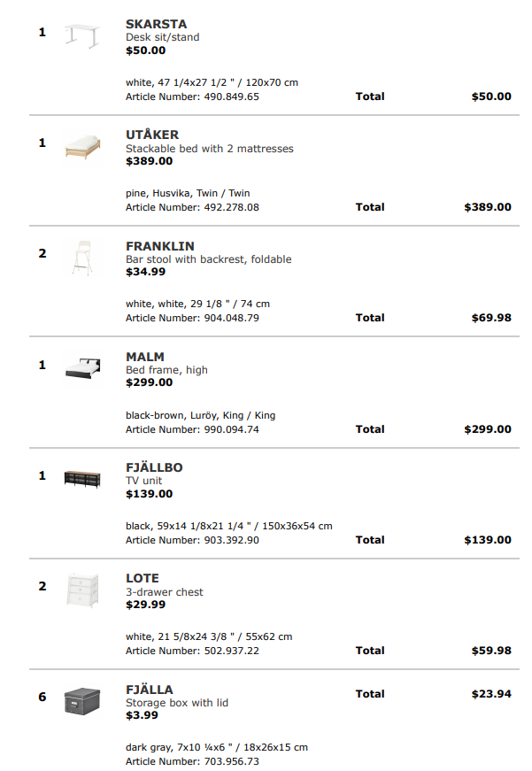Select the LOTE product heading
532x771 pixels.
[x=143, y=578]
